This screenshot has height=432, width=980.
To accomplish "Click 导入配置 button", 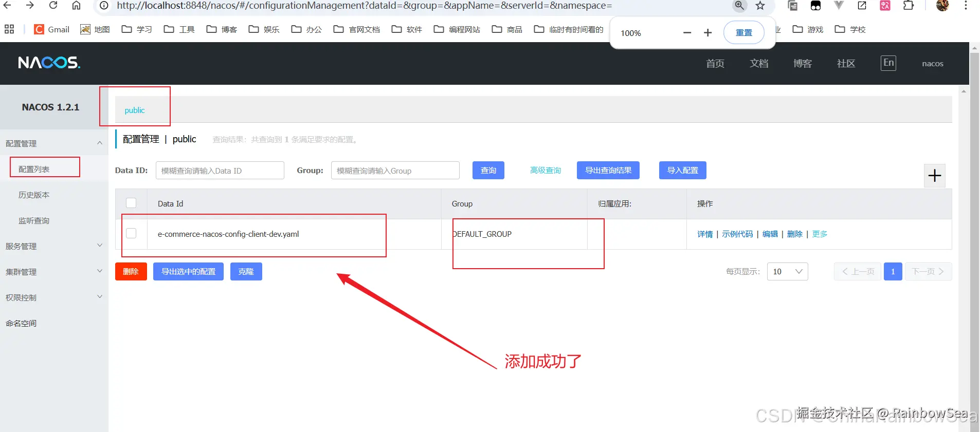I will 683,171.
